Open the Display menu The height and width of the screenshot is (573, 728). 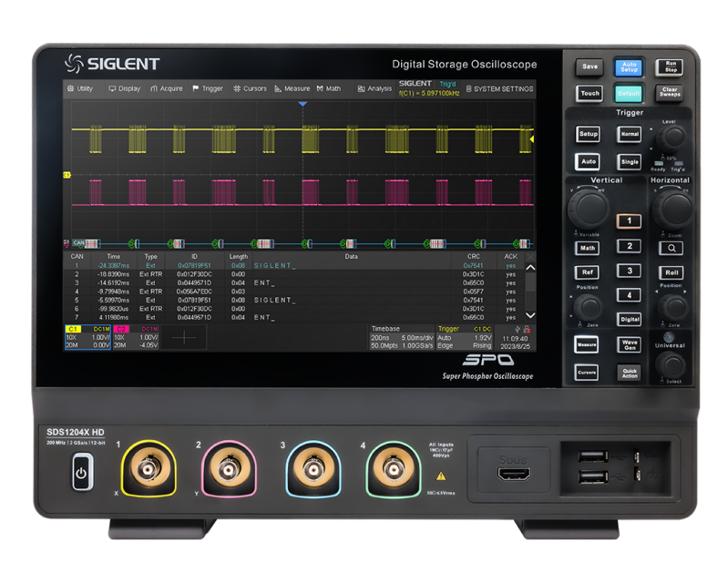tap(125, 88)
